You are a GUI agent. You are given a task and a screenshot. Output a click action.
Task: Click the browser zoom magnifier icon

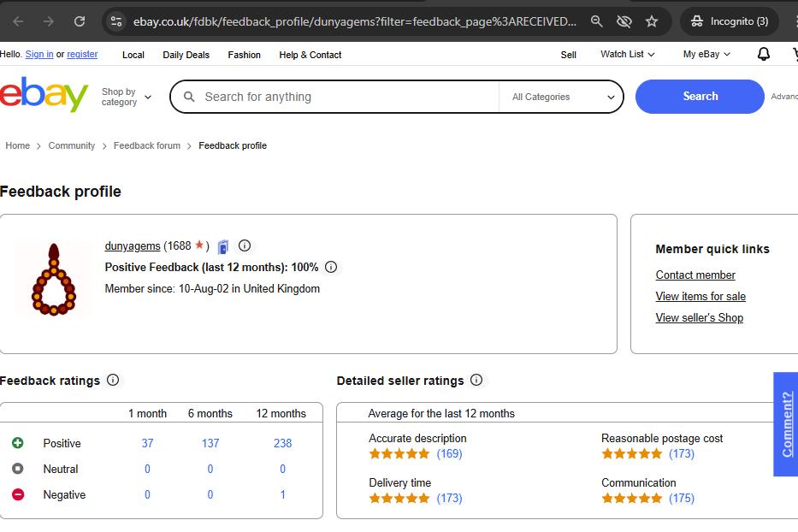(596, 21)
